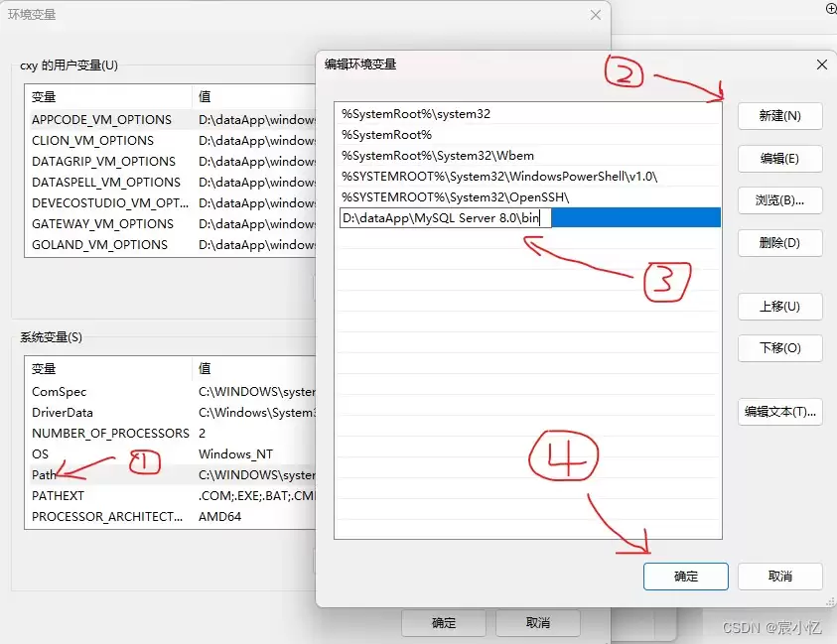The width and height of the screenshot is (837, 644).
Task: Click 值 column header in system variables
Action: click(254, 369)
